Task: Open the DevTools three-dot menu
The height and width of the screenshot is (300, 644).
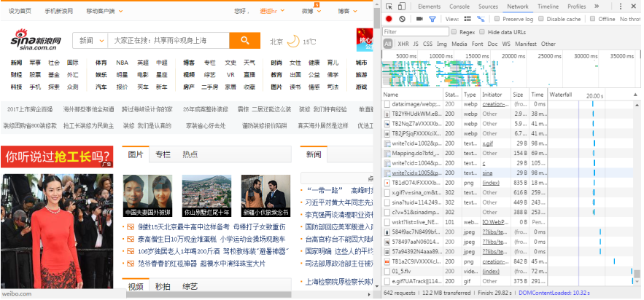Action: click(x=621, y=6)
